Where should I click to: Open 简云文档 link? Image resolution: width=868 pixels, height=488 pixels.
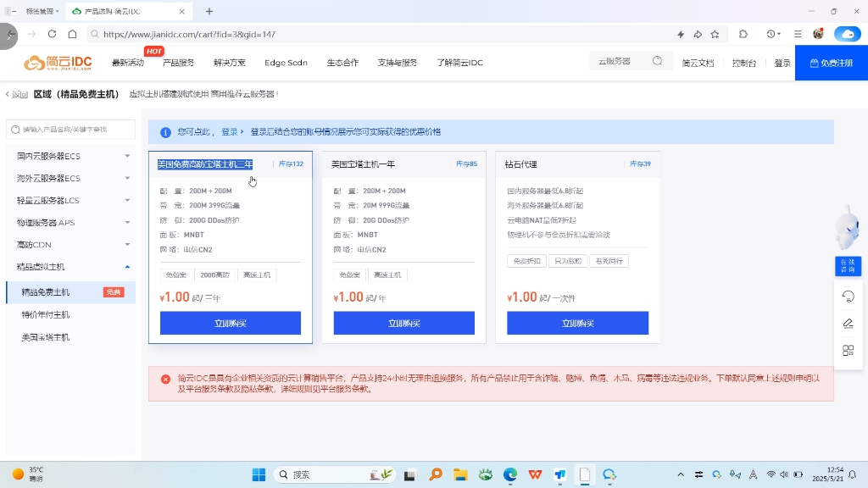[698, 63]
